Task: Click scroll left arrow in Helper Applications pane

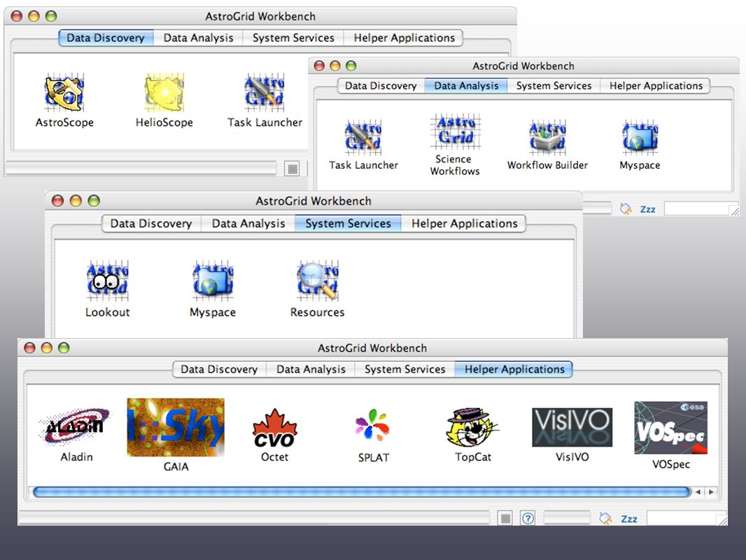Action: tap(698, 492)
